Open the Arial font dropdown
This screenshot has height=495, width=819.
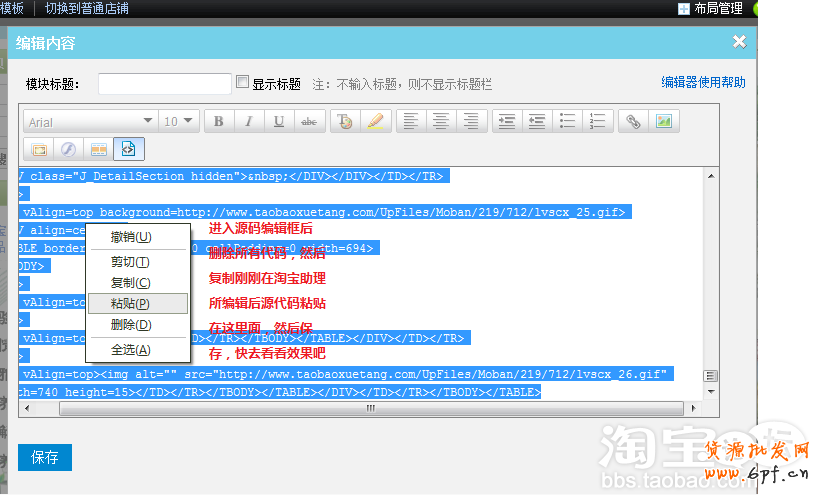tap(90, 121)
